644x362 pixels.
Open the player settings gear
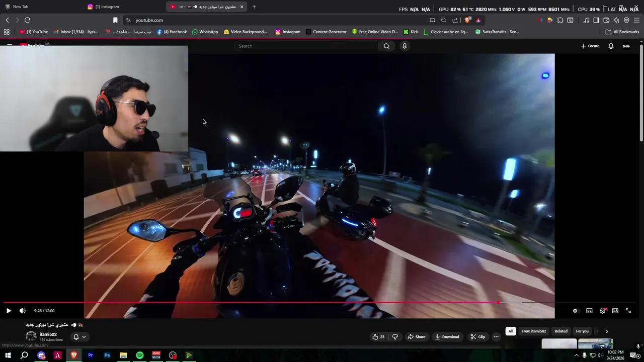coord(602,311)
